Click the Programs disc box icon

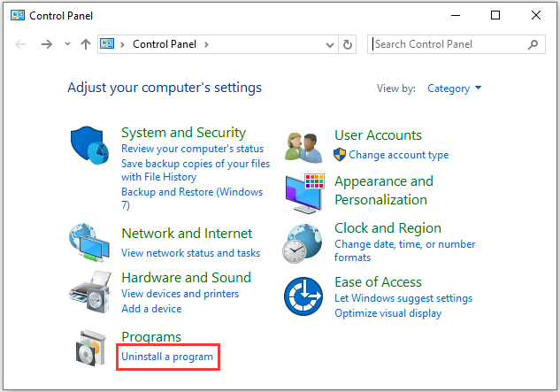[x=91, y=348]
